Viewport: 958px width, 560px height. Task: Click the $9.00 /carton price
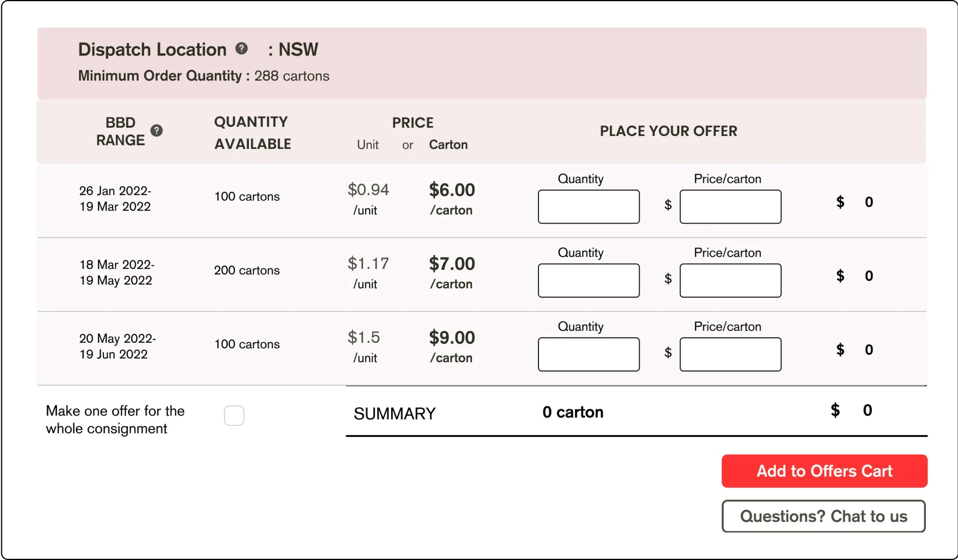[x=452, y=338]
